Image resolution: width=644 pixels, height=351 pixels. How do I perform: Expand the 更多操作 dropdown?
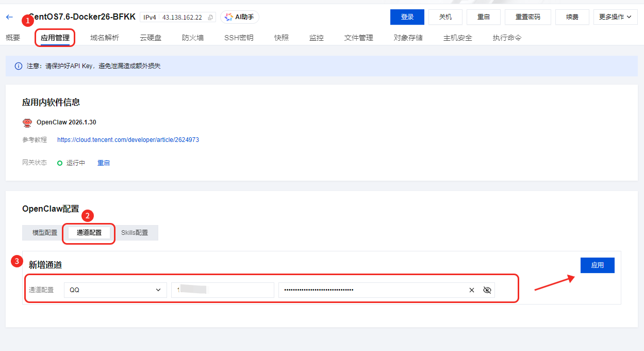click(x=615, y=17)
